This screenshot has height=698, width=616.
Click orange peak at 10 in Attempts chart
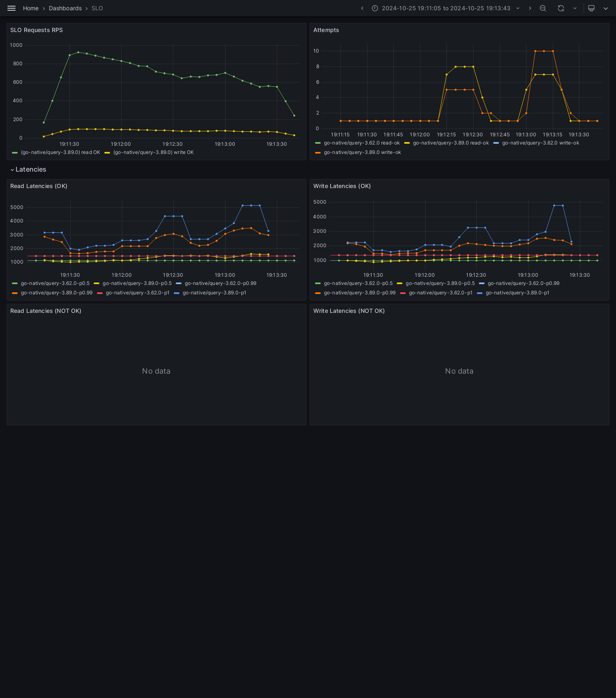coord(544,51)
